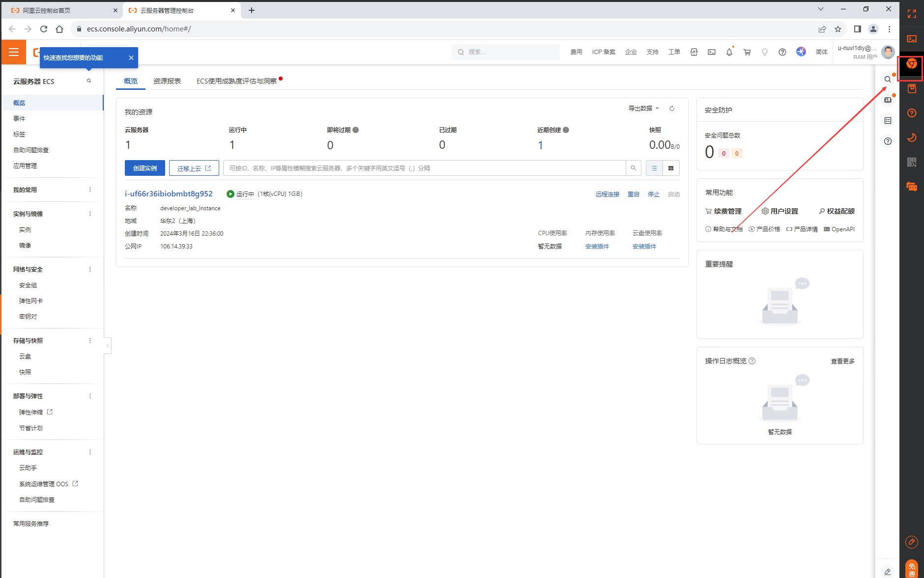Switch to the 资源报表 tab
The height and width of the screenshot is (578, 924).
[x=167, y=81]
